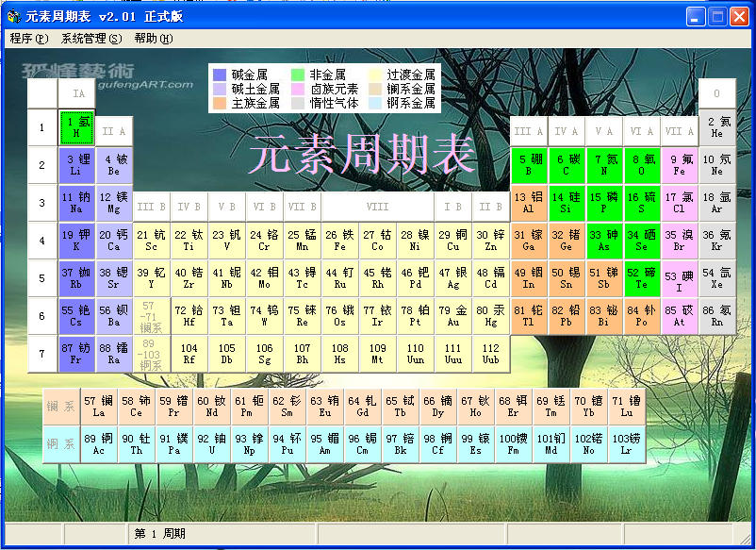This screenshot has height=550, width=756.
Task: Select the lanthanum (镧 La) element tile
Action: click(99, 406)
